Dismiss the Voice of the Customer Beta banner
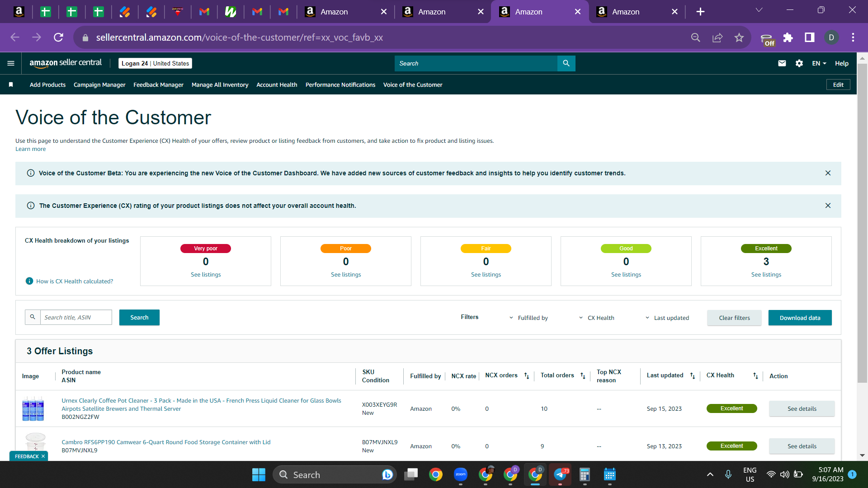This screenshot has width=868, height=488. click(828, 173)
